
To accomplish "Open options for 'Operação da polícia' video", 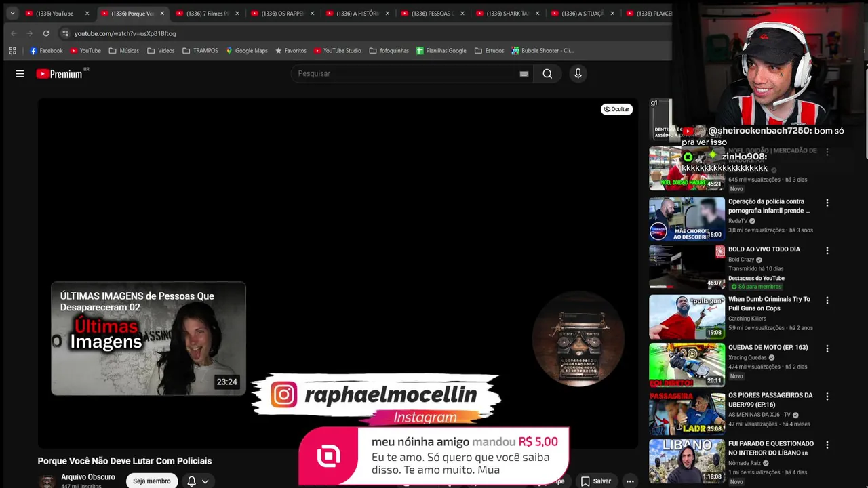I will pos(827,203).
